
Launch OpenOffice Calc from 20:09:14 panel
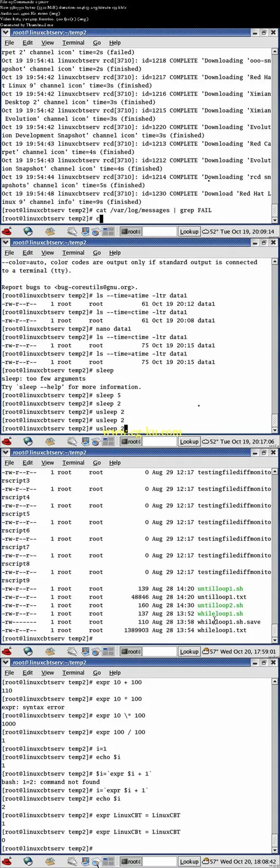click(96, 231)
